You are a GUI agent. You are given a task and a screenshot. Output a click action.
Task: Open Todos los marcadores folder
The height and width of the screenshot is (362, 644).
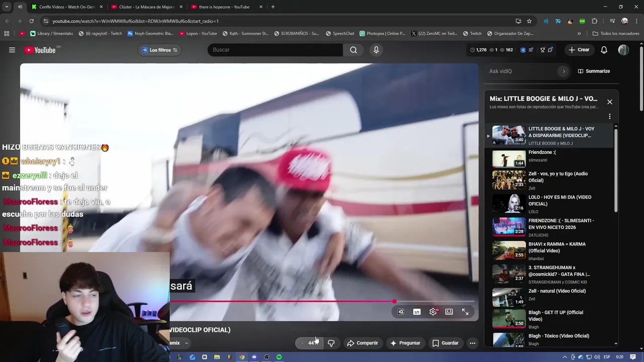coord(616,34)
